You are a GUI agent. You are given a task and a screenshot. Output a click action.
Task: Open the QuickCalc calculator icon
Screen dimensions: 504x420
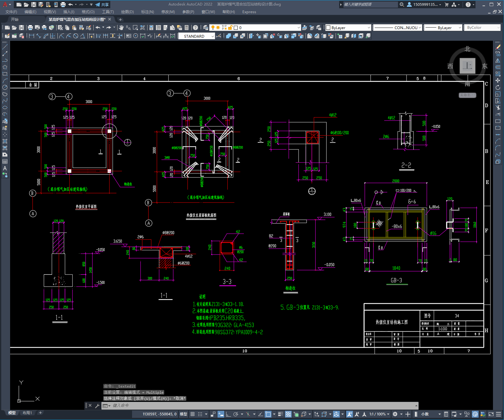187,28
